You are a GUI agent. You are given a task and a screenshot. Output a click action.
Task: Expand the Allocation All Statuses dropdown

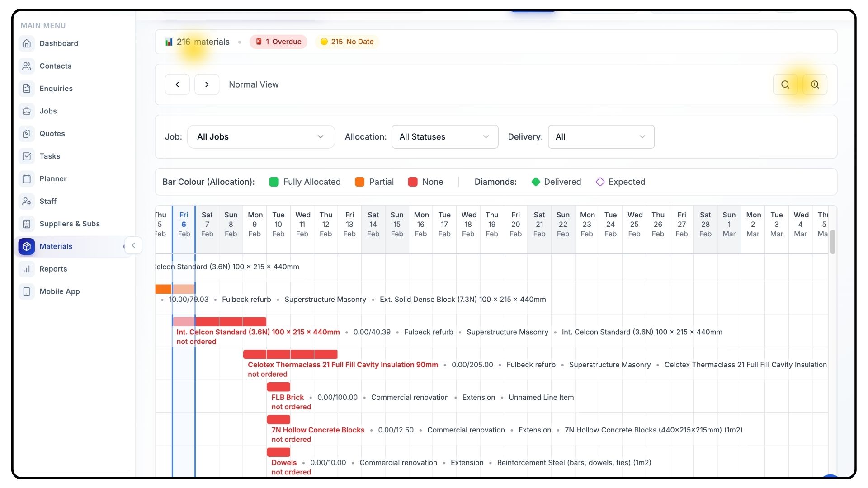coord(444,137)
